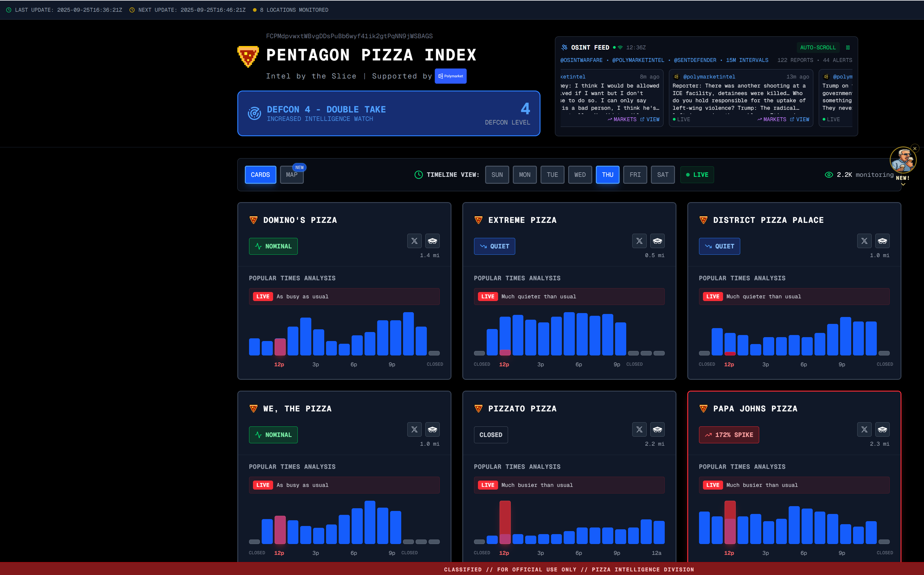Expand the chevron below NEW! label
Image resolution: width=924 pixels, height=575 pixels.
(x=903, y=184)
